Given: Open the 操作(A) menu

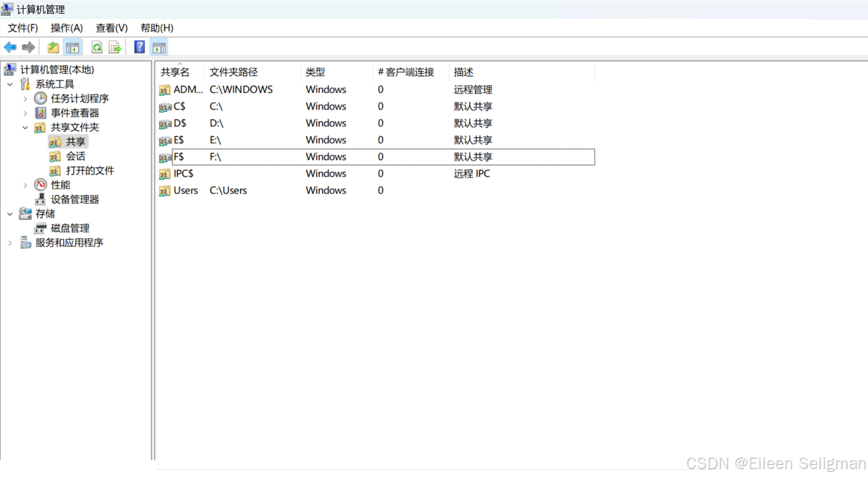Looking at the screenshot, I should click(66, 28).
